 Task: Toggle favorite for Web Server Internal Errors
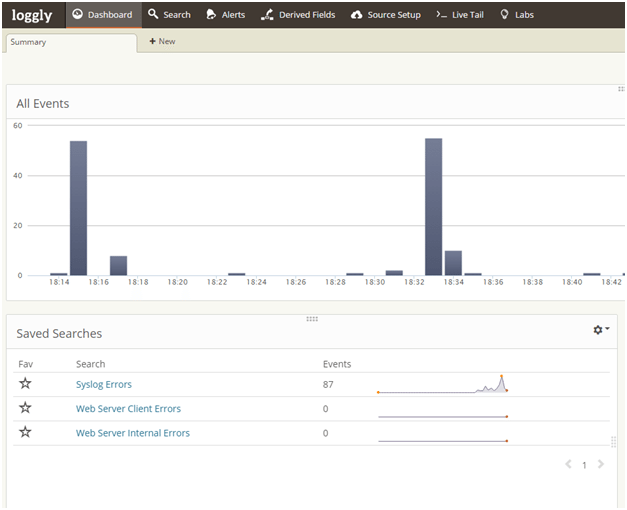(26, 433)
